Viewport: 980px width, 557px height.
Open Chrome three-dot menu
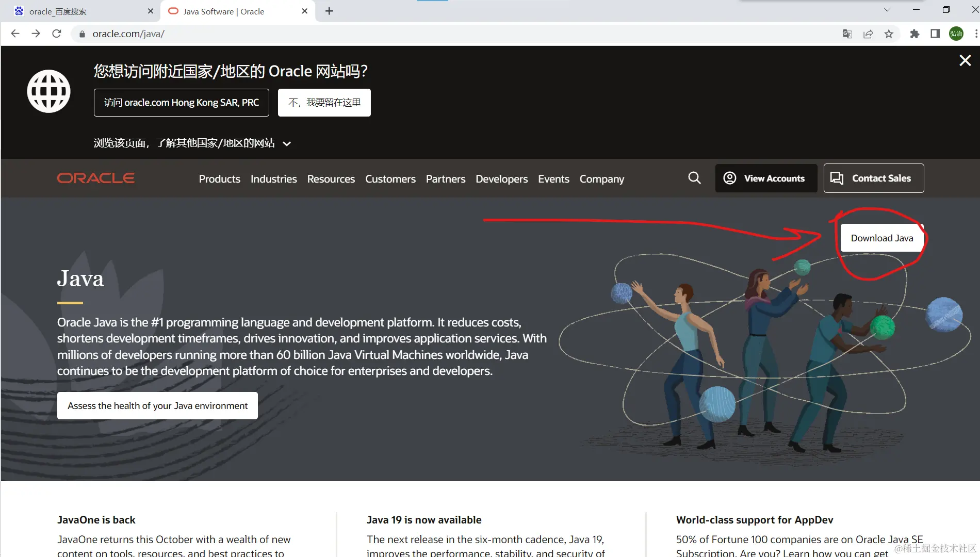coord(976,34)
